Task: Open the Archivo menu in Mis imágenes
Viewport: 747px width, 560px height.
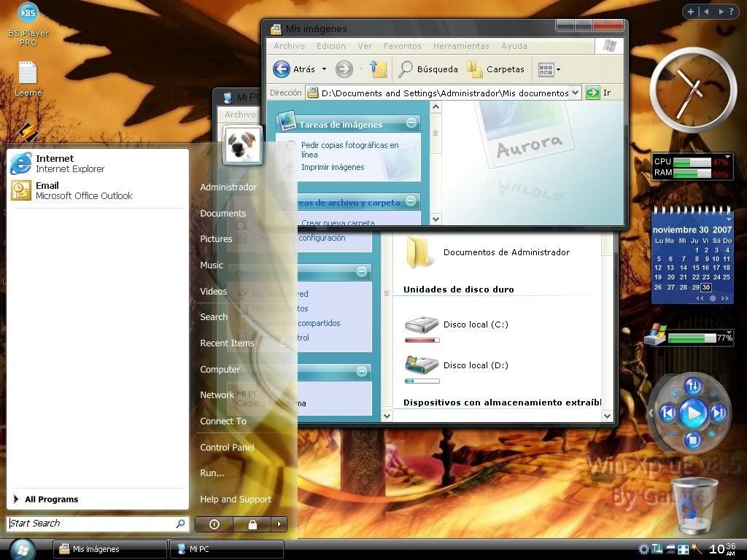Action: (x=289, y=46)
